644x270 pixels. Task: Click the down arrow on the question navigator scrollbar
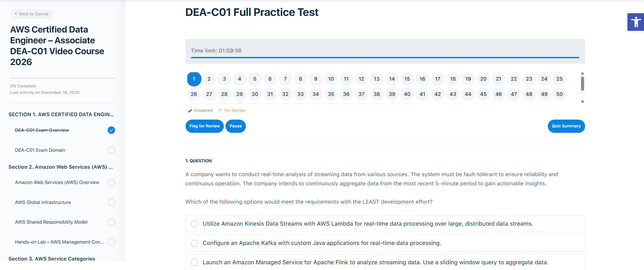point(582,101)
